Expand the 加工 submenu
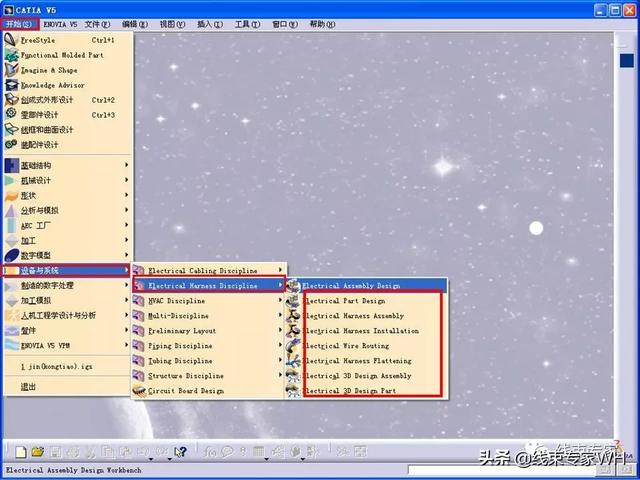640x480 pixels. (x=68, y=240)
